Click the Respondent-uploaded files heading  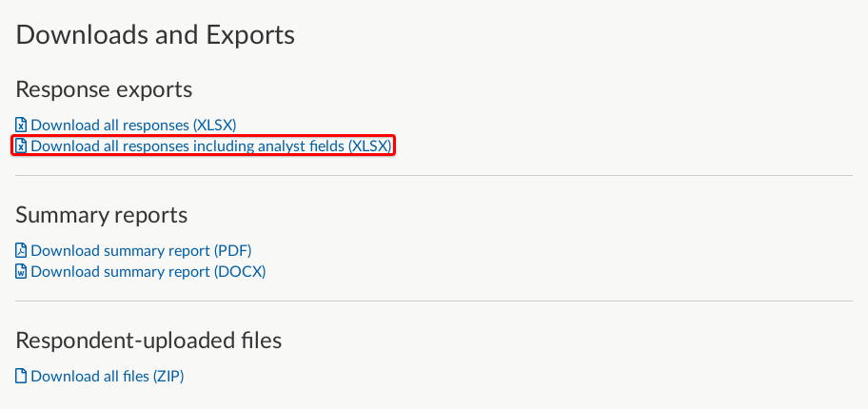click(x=148, y=341)
